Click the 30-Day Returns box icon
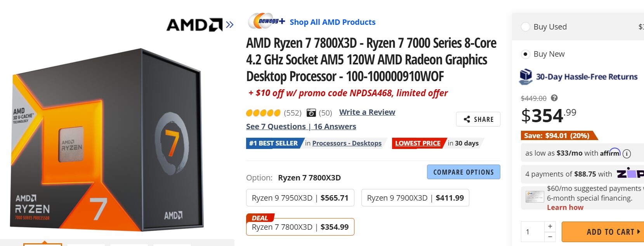 click(x=526, y=76)
